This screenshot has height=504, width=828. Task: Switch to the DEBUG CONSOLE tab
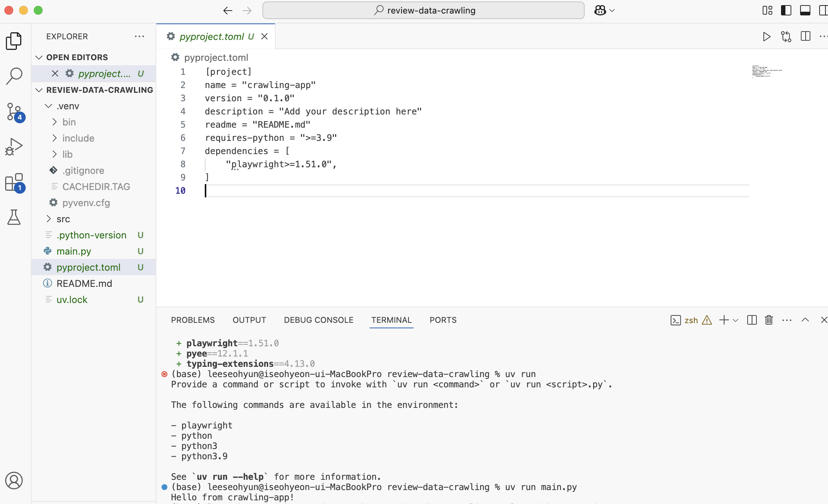(x=318, y=320)
